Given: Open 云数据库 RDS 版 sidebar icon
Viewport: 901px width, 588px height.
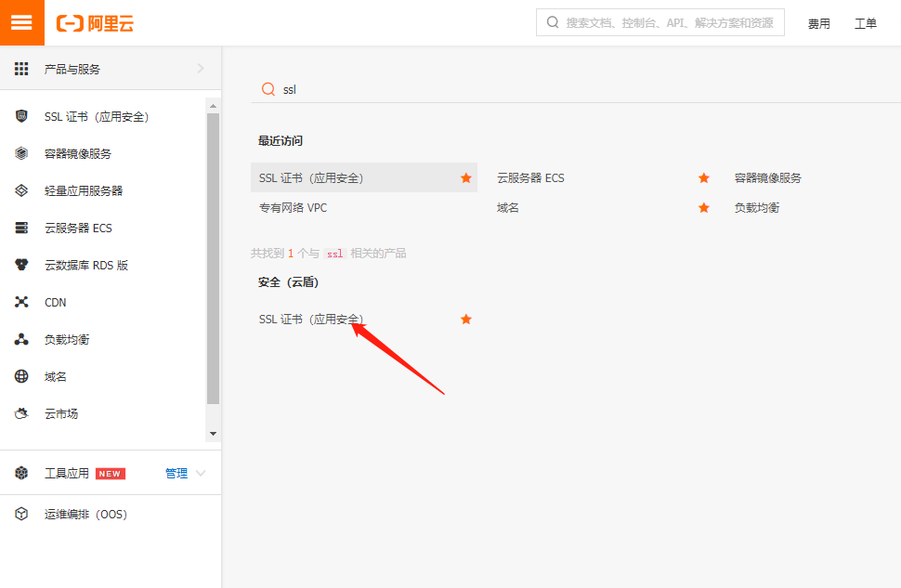Looking at the screenshot, I should coord(21,265).
